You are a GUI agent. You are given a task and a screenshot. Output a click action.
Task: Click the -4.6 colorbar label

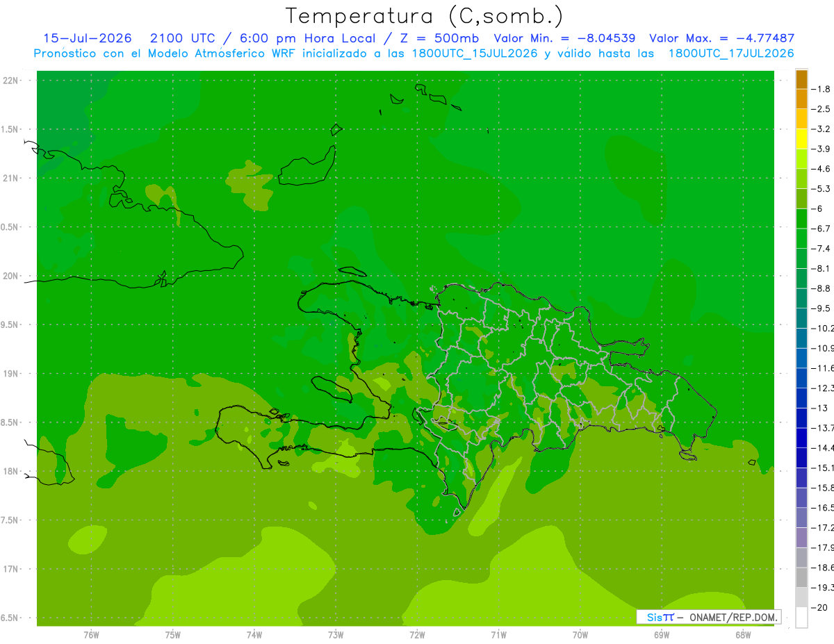821,169
